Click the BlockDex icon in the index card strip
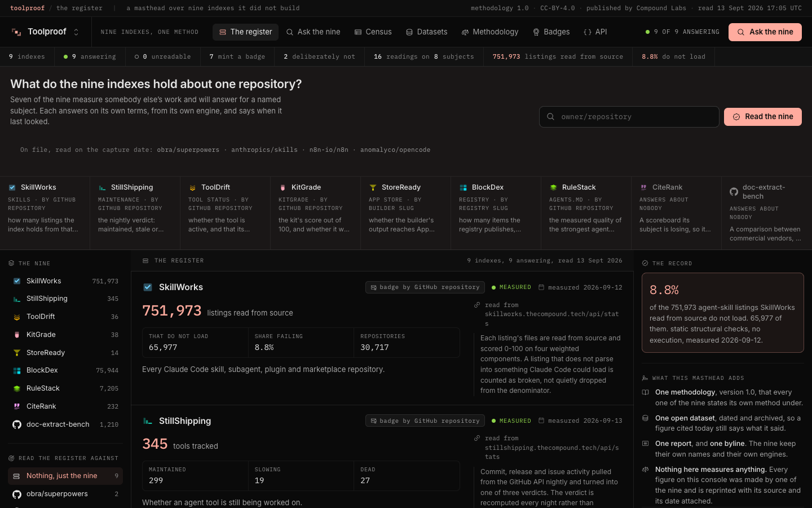 [463, 187]
